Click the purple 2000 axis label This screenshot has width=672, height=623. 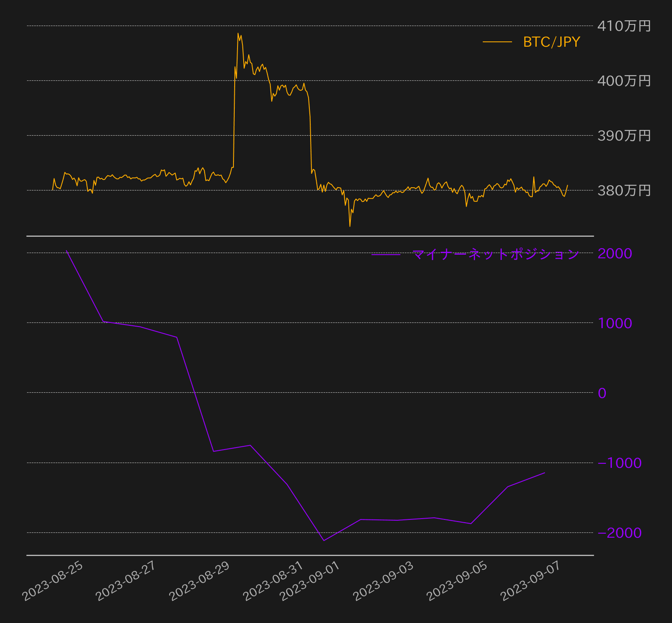point(615,253)
